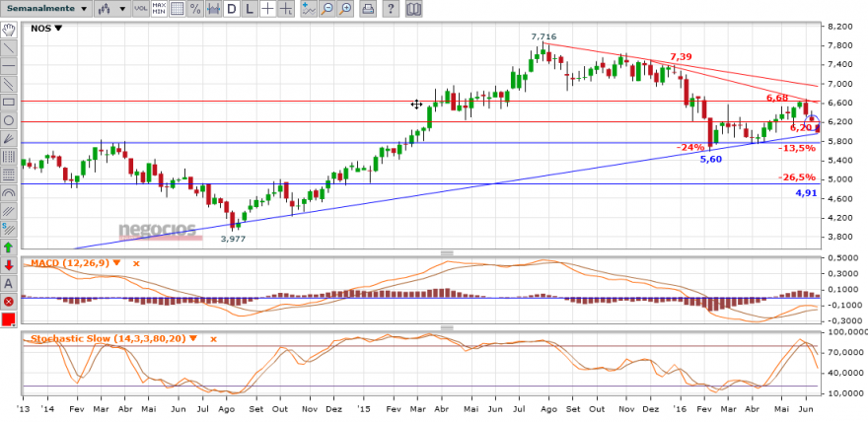
Task: Click the zoom in magnifier icon
Action: [345, 8]
